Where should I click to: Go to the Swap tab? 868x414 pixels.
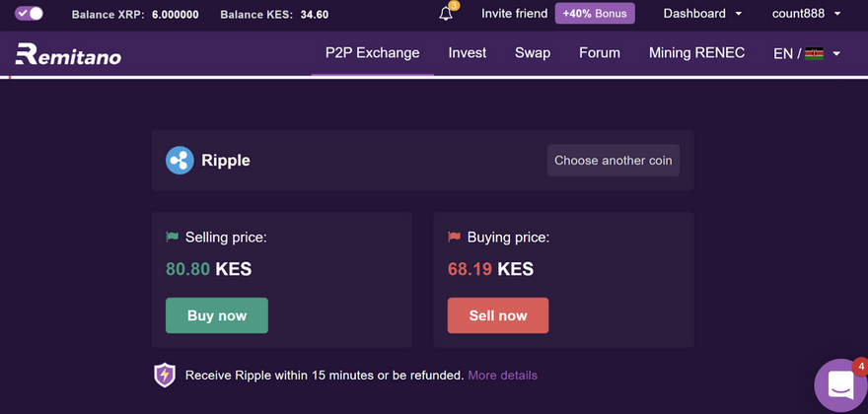click(x=533, y=53)
